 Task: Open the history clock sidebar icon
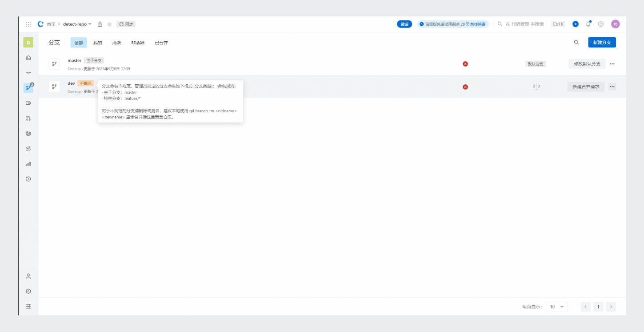pyautogui.click(x=28, y=179)
